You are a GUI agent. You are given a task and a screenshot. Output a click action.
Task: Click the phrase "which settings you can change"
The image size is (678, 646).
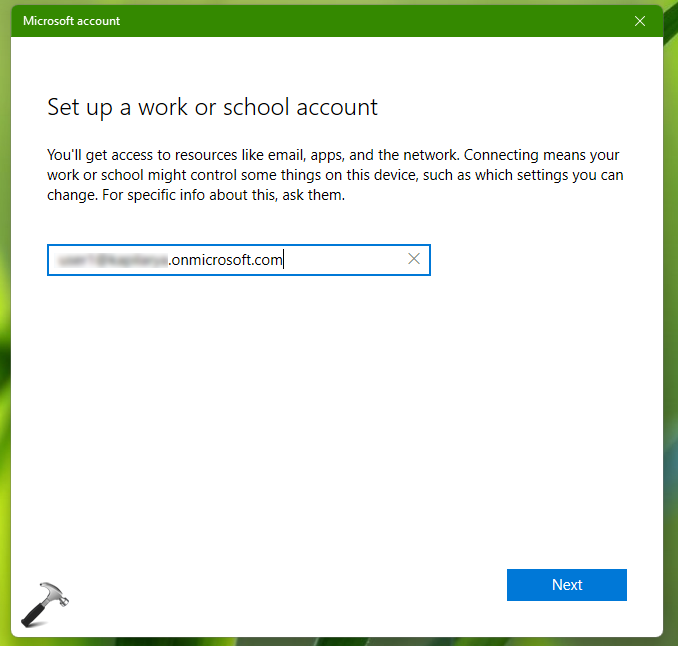coord(530,176)
